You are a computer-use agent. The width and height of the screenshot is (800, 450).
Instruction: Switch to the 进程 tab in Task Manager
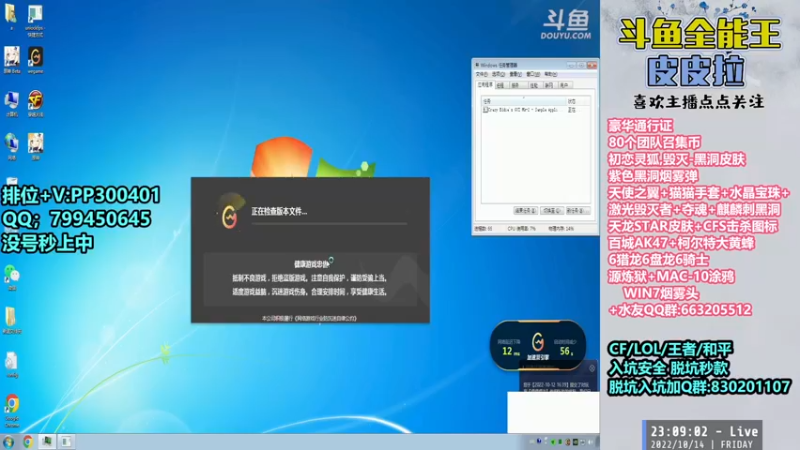(x=501, y=85)
